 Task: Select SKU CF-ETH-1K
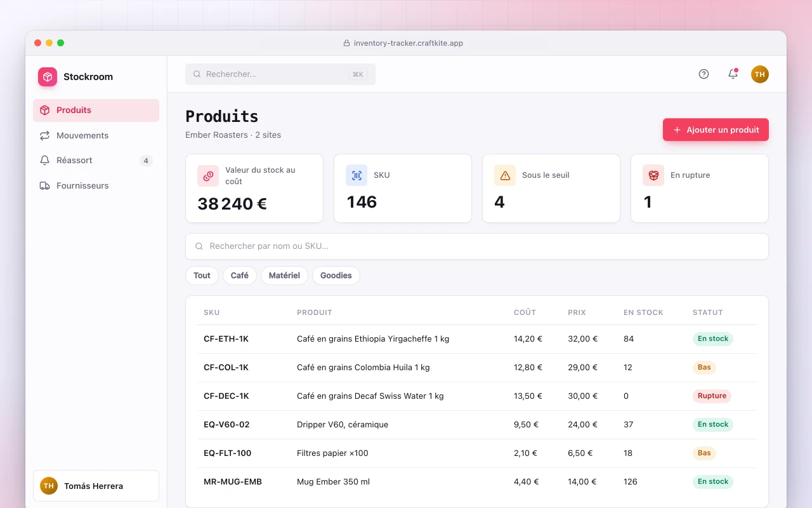click(226, 339)
